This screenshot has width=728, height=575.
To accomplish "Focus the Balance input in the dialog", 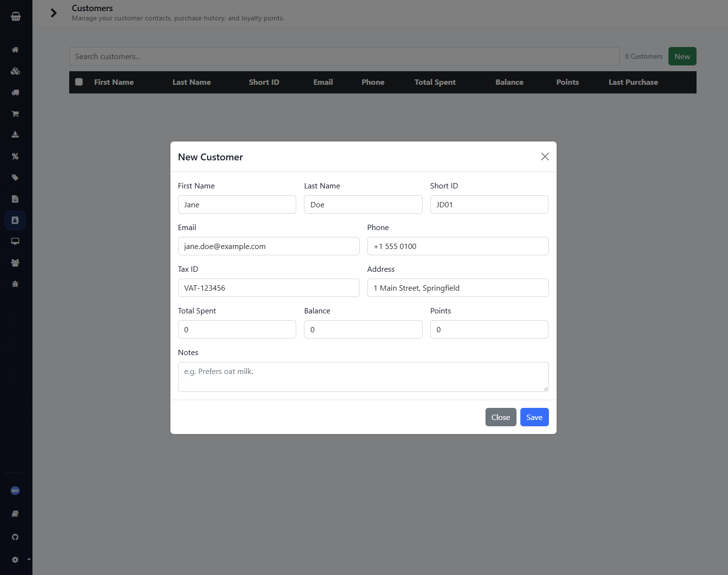I will (363, 329).
